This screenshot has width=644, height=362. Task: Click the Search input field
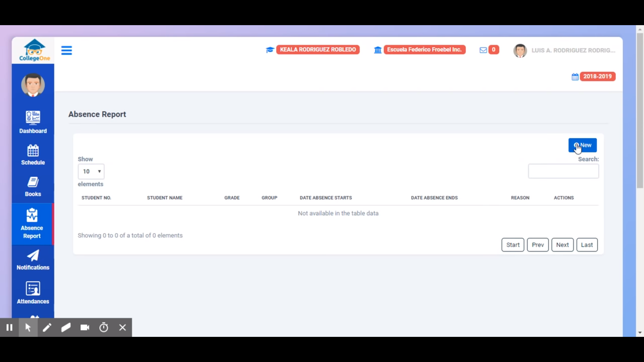[x=563, y=171]
